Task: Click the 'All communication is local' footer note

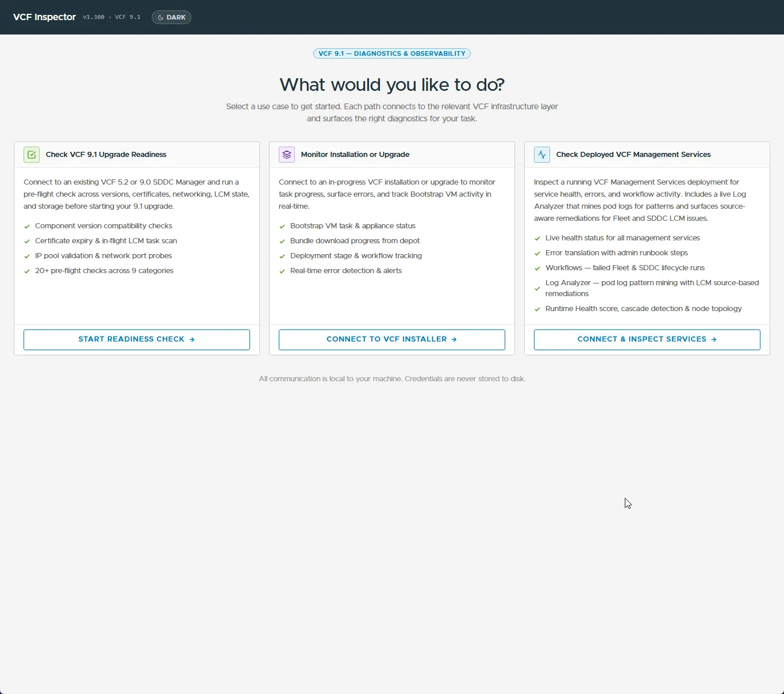Action: tap(392, 379)
